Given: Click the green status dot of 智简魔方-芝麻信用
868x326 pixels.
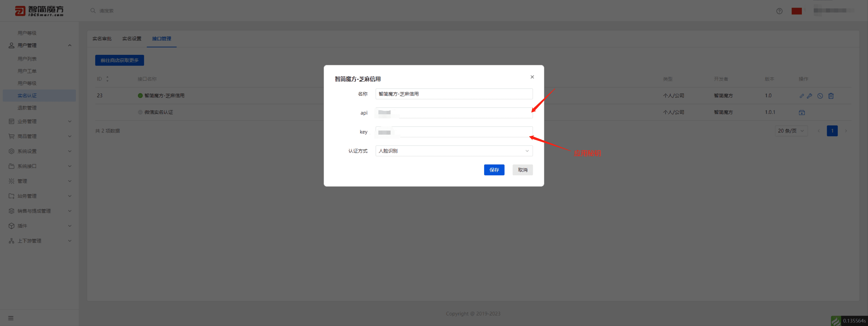Looking at the screenshot, I should click(140, 95).
